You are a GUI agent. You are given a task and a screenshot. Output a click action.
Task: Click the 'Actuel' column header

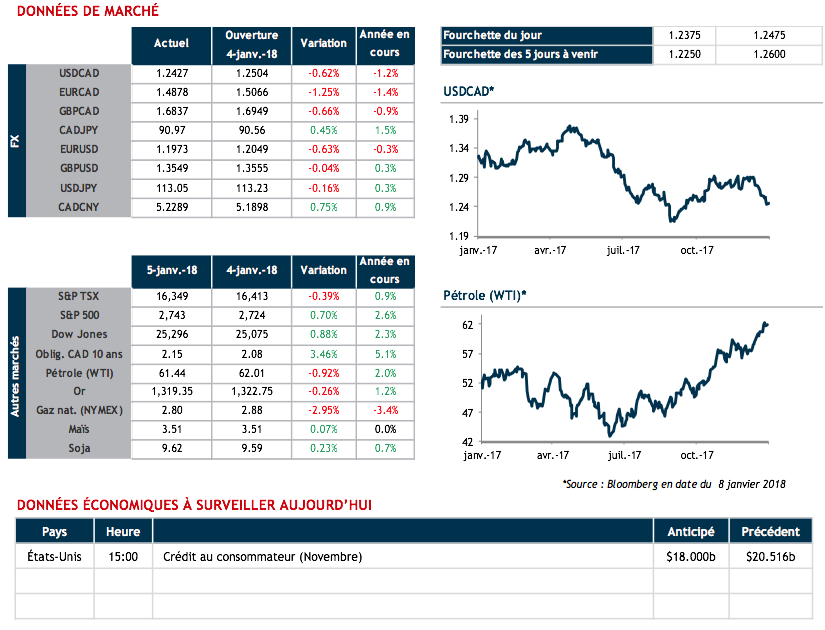click(171, 44)
